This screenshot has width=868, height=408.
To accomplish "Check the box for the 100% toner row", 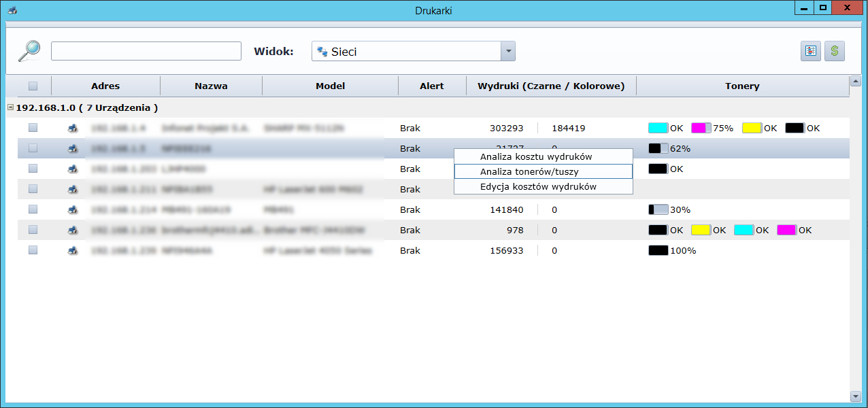I will tap(33, 250).
